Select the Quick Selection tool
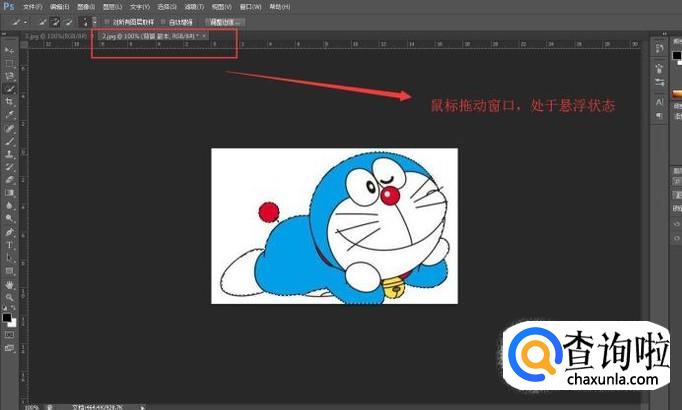682x410 pixels. pyautogui.click(x=9, y=89)
